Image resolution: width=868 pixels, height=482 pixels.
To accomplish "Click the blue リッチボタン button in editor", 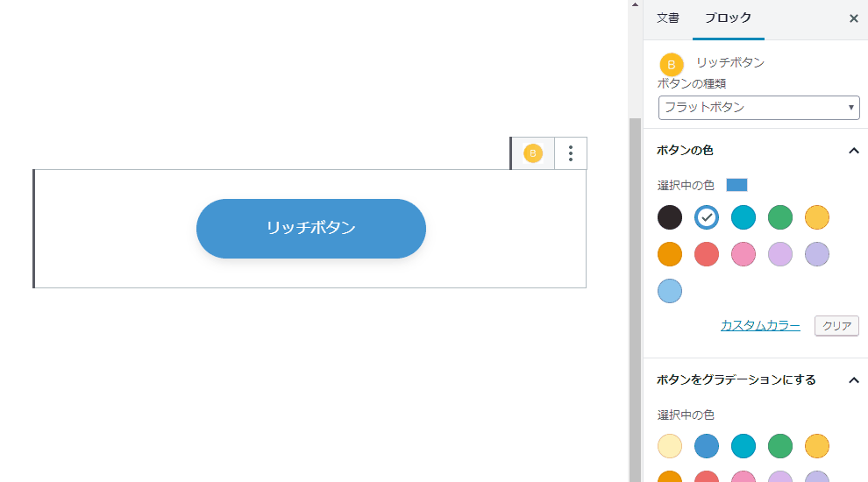I will pos(311,229).
